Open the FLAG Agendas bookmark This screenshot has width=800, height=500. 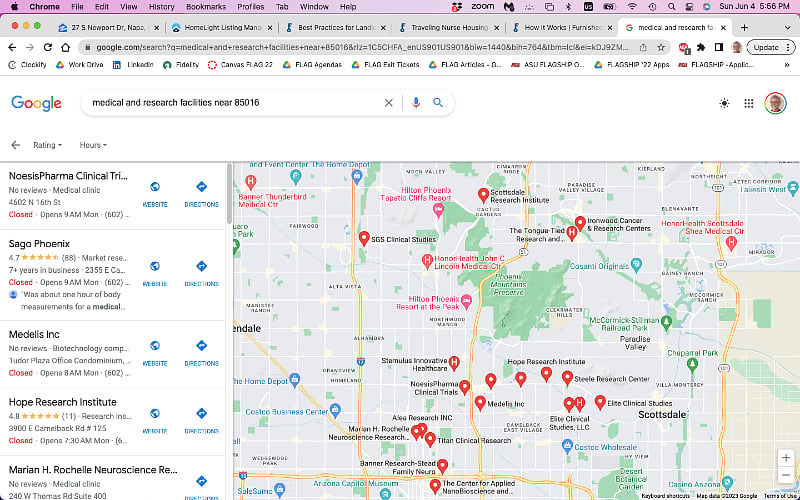311,65
